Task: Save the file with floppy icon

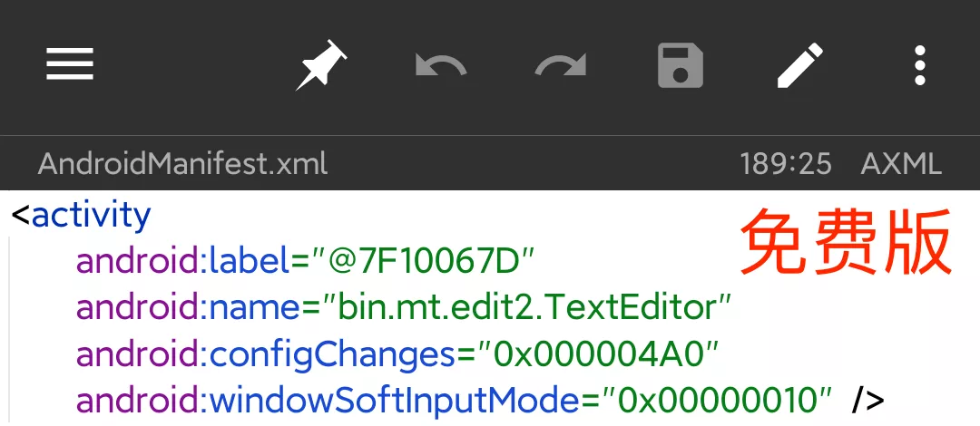Action: (681, 65)
